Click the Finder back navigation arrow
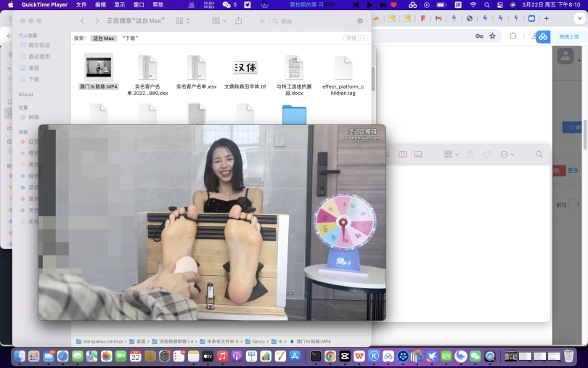 [x=82, y=21]
